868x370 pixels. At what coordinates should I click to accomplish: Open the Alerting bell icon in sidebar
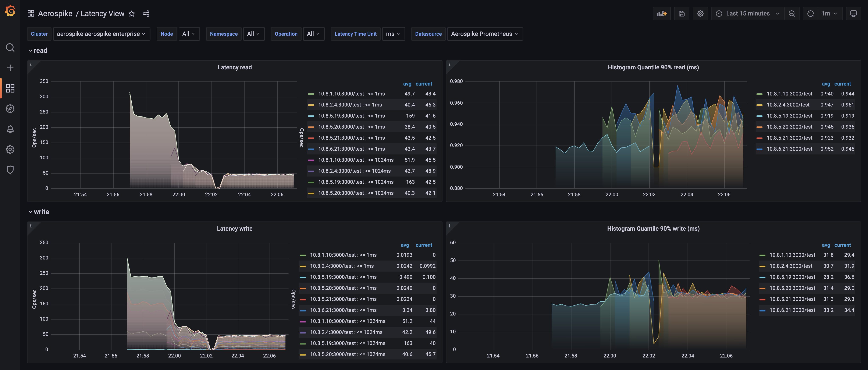(x=10, y=129)
